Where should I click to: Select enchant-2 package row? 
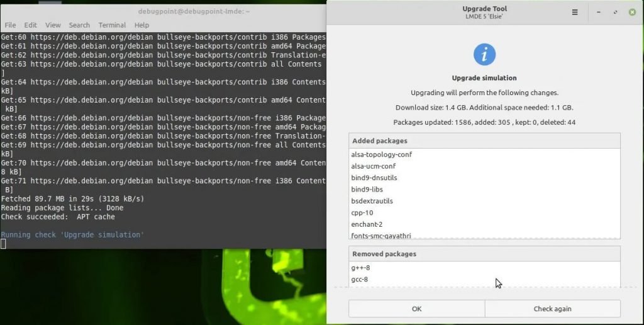485,224
